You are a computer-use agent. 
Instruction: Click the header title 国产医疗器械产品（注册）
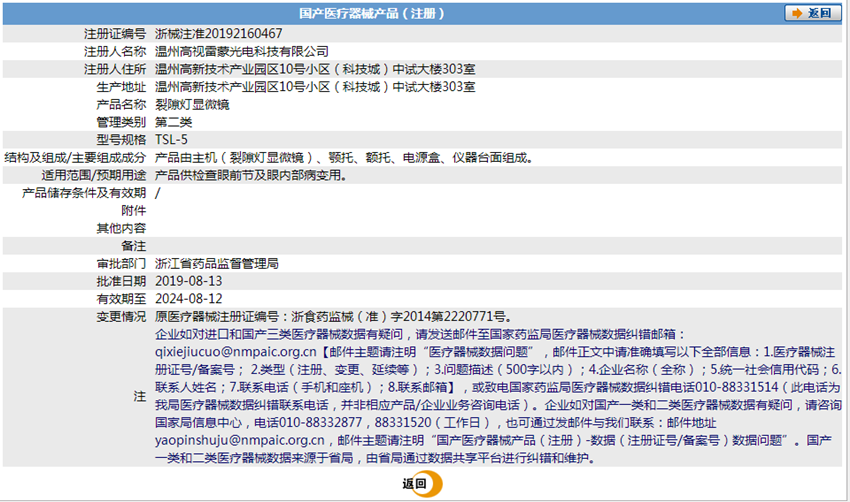(x=372, y=14)
